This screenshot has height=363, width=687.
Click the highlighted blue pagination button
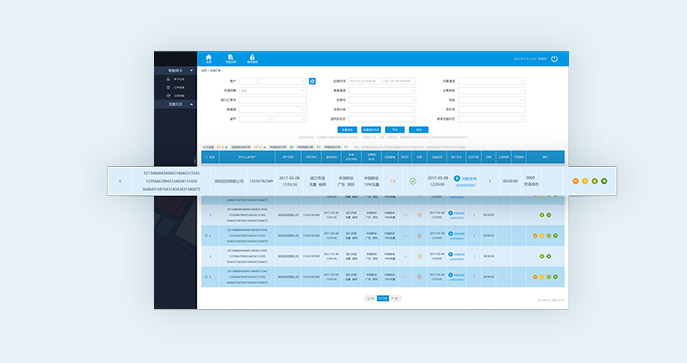click(x=383, y=298)
